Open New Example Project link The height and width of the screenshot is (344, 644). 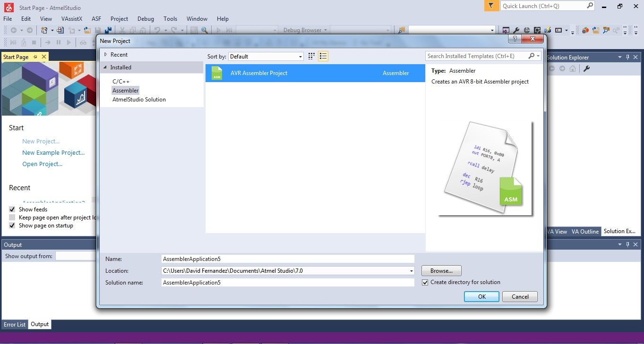click(53, 152)
